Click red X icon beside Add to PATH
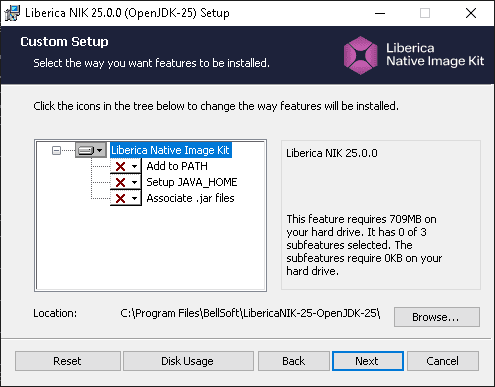Image resolution: width=495 pixels, height=387 pixels. tap(120, 166)
